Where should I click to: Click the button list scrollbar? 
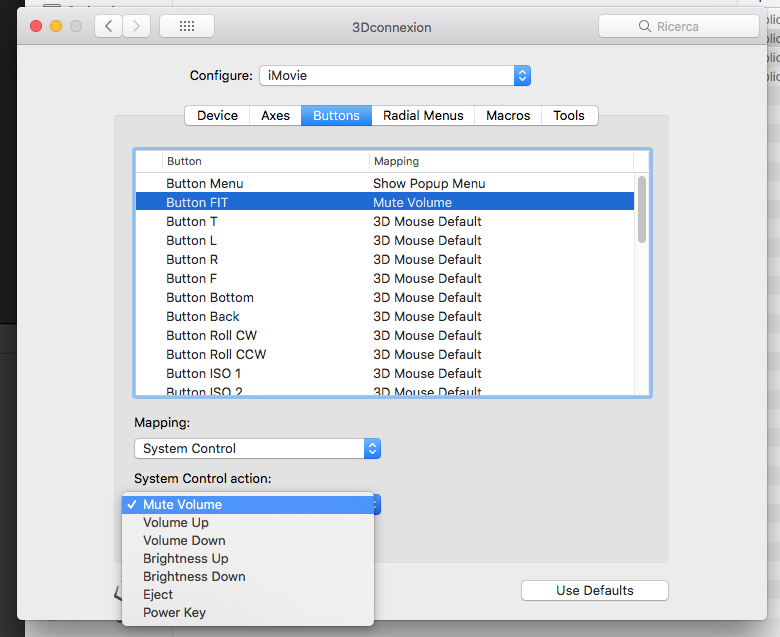(x=642, y=209)
